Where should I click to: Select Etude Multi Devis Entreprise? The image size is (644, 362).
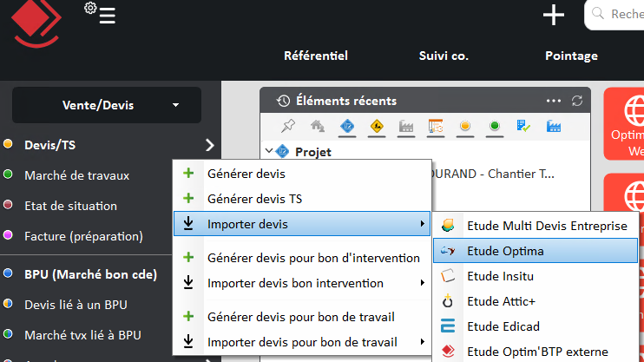coord(536,226)
